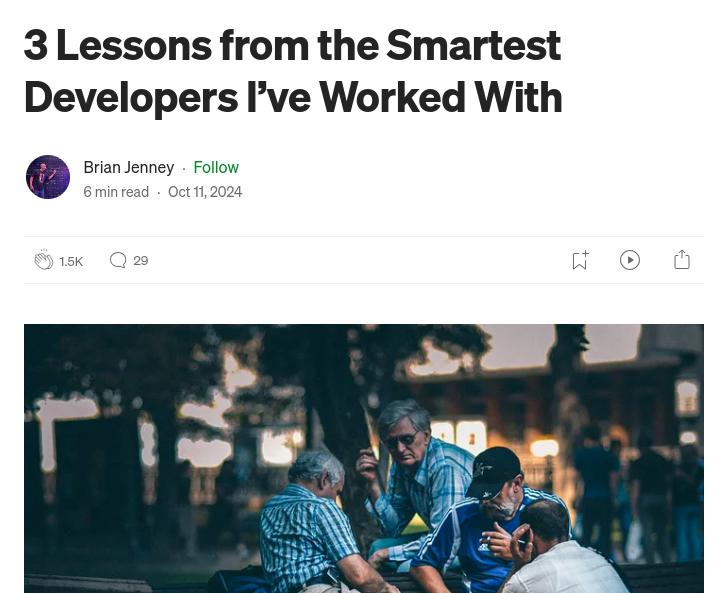Open responses via the speech bubble icon

pyautogui.click(x=118, y=260)
